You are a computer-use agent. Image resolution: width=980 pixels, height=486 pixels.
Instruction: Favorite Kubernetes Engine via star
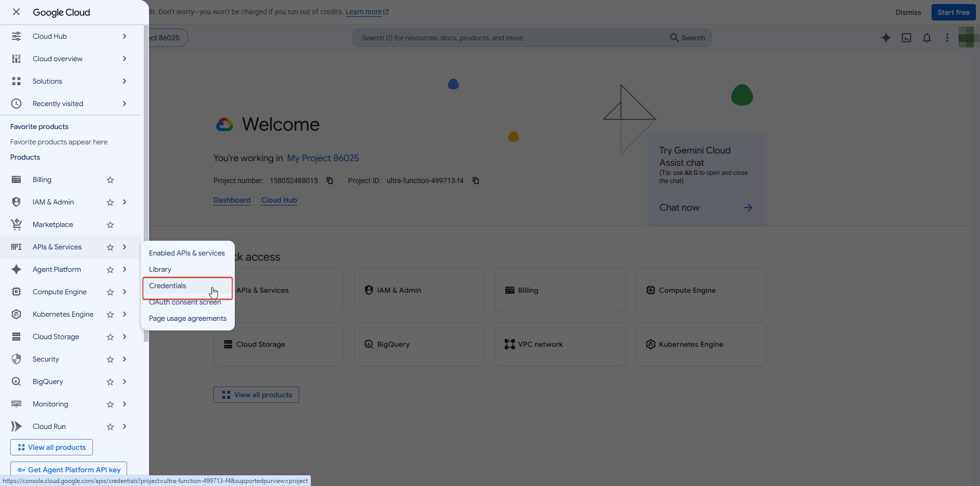(110, 314)
